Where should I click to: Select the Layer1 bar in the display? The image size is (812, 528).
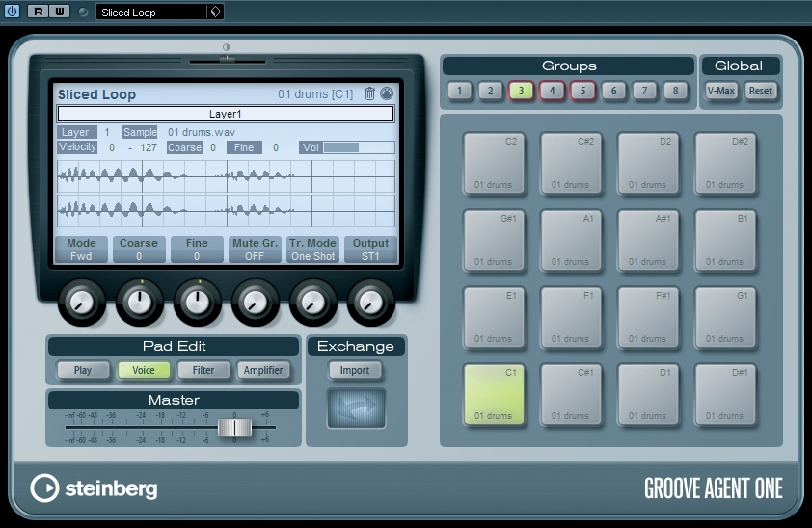pos(226,114)
